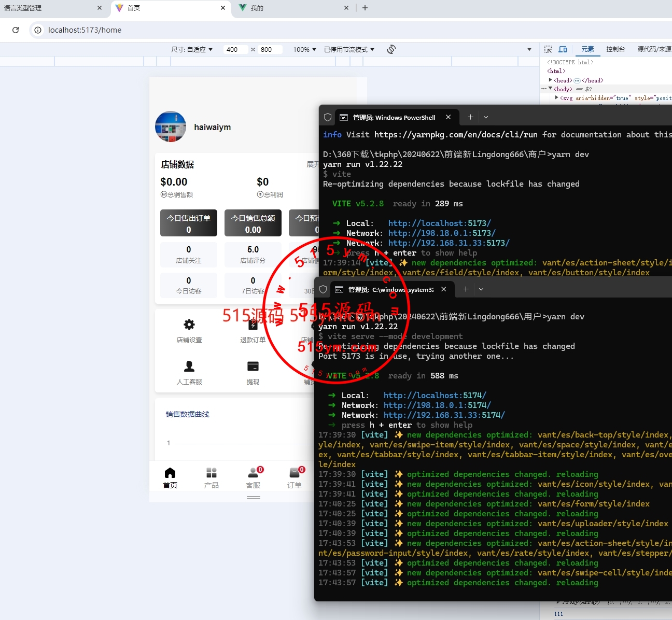Toggle the inspect element picker
Image resolution: width=672 pixels, height=620 pixels.
[548, 49]
